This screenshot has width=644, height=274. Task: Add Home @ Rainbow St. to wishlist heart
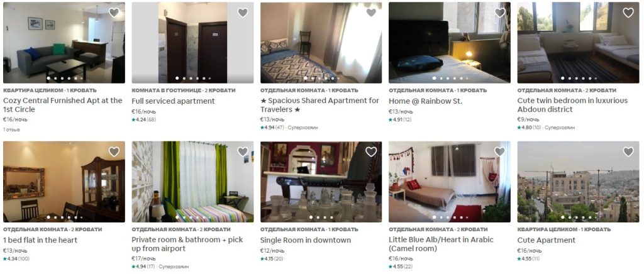tap(499, 13)
